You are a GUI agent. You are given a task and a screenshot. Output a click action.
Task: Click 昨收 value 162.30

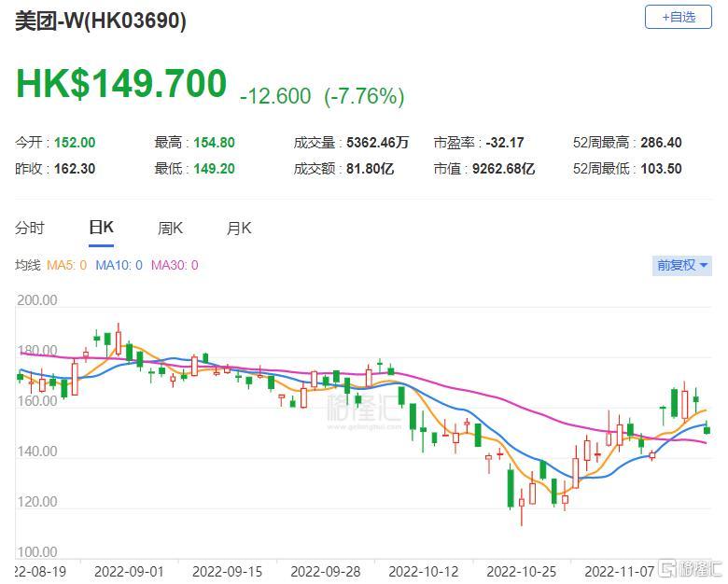click(75, 169)
